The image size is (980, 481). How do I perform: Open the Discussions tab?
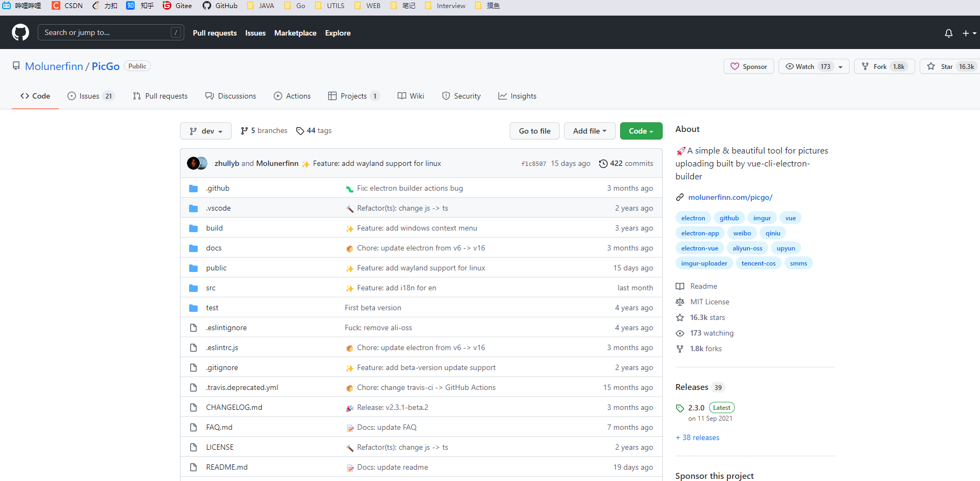click(x=231, y=96)
